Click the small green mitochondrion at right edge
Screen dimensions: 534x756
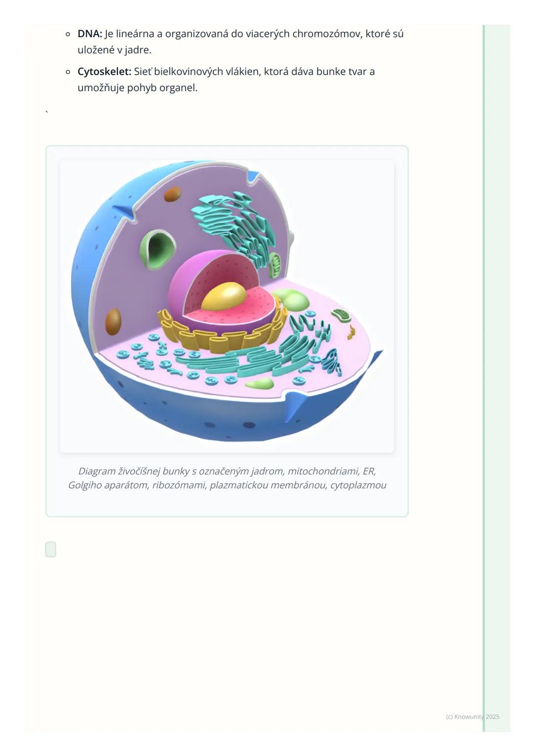[x=341, y=315]
